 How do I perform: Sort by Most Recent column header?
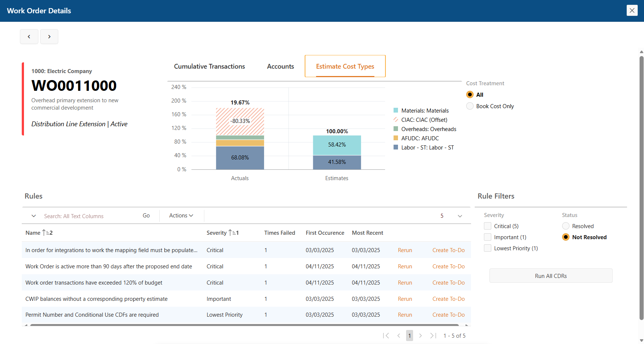pyautogui.click(x=367, y=233)
